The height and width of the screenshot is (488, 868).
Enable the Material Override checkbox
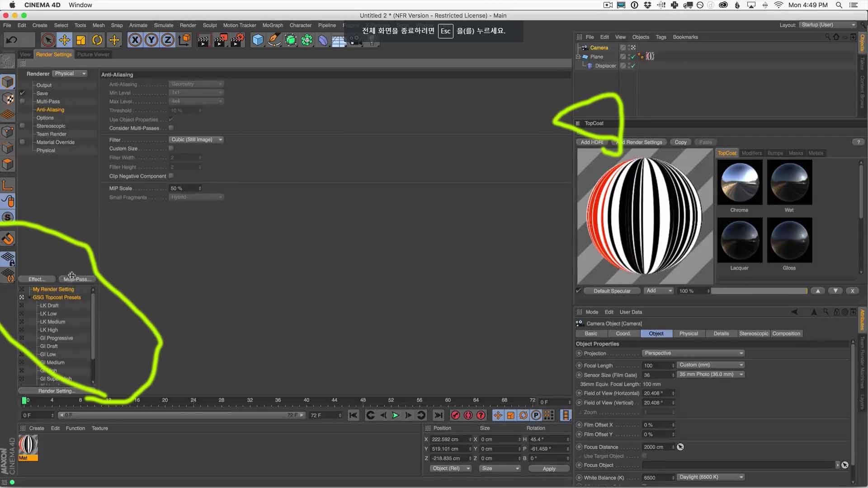pos(22,142)
